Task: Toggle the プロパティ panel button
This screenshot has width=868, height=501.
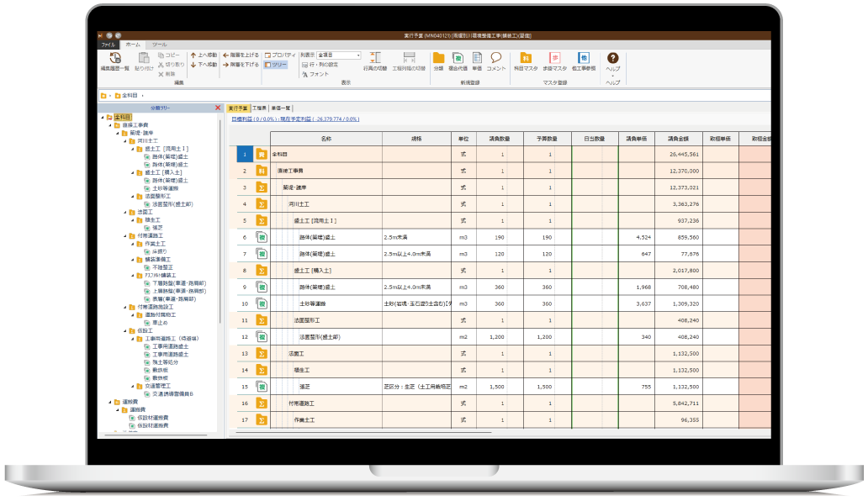Action: coord(279,55)
